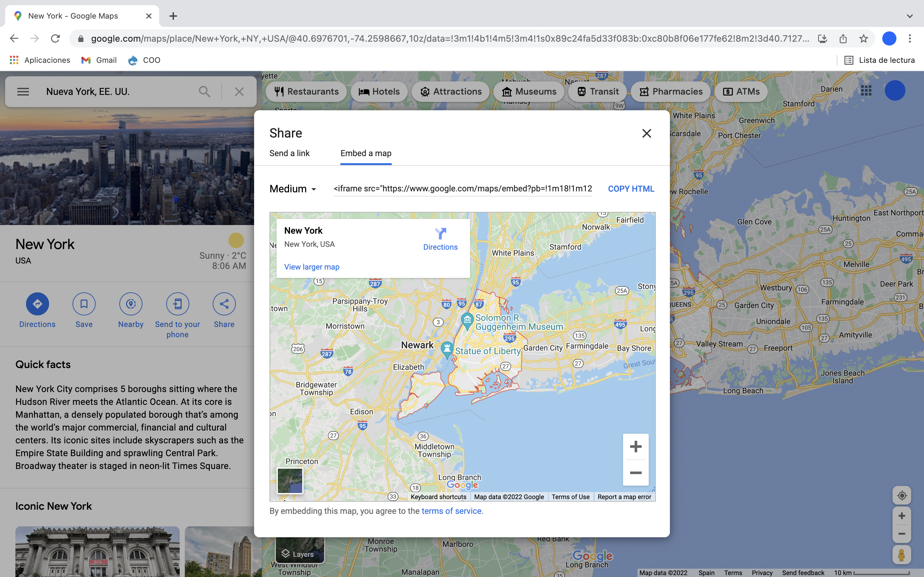Click the Nearby icon on left panel
The width and height of the screenshot is (924, 577).
point(130,304)
